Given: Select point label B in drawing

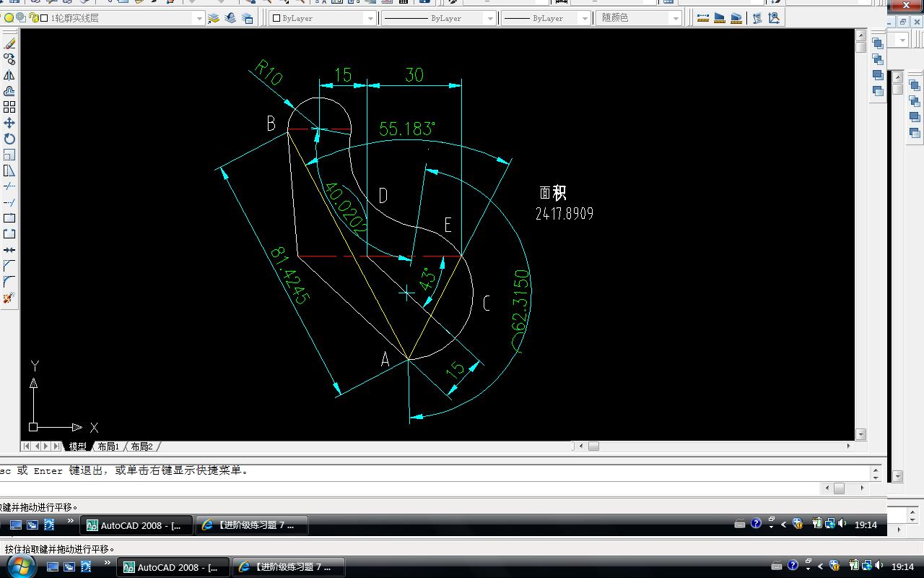Looking at the screenshot, I should click(271, 124).
